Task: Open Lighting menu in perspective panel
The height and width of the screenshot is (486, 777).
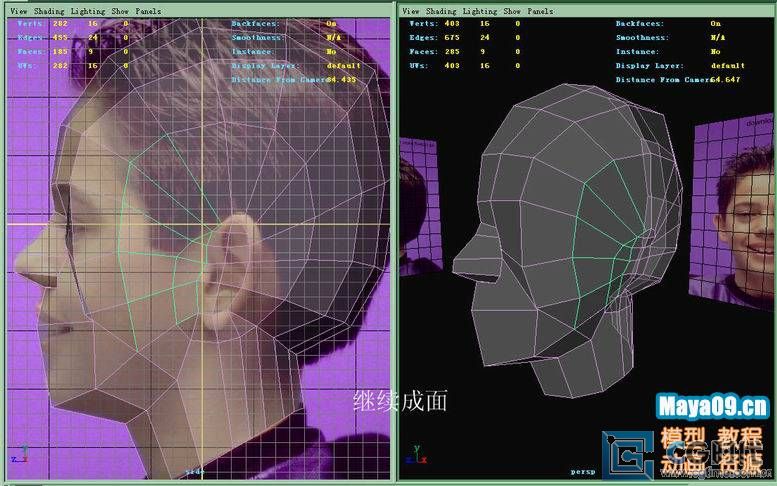Action: point(480,11)
